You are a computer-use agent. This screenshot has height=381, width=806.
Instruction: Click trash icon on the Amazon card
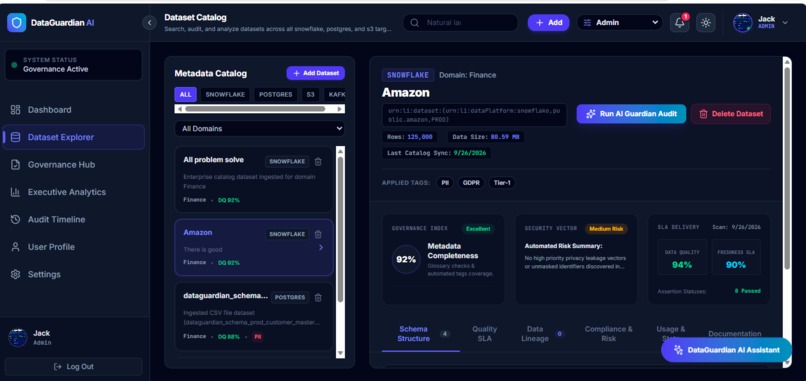318,234
